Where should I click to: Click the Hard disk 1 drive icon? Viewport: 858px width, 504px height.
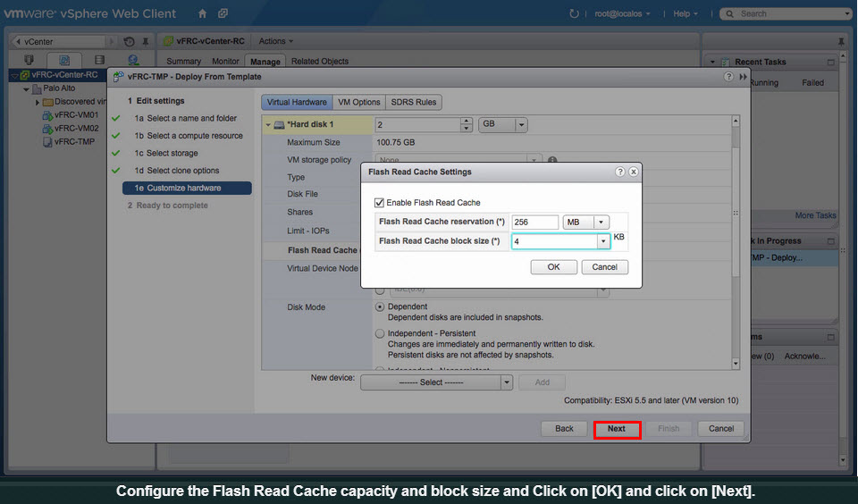pos(279,125)
